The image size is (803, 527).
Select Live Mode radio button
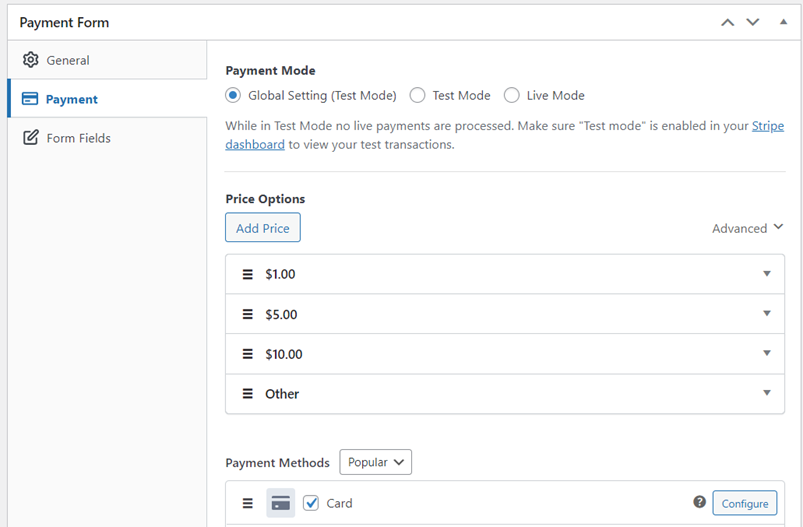tap(512, 95)
